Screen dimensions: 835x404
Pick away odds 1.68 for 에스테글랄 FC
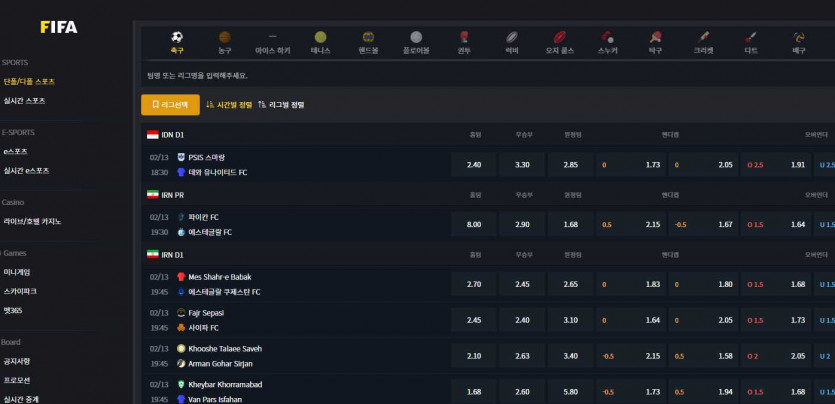coord(570,225)
